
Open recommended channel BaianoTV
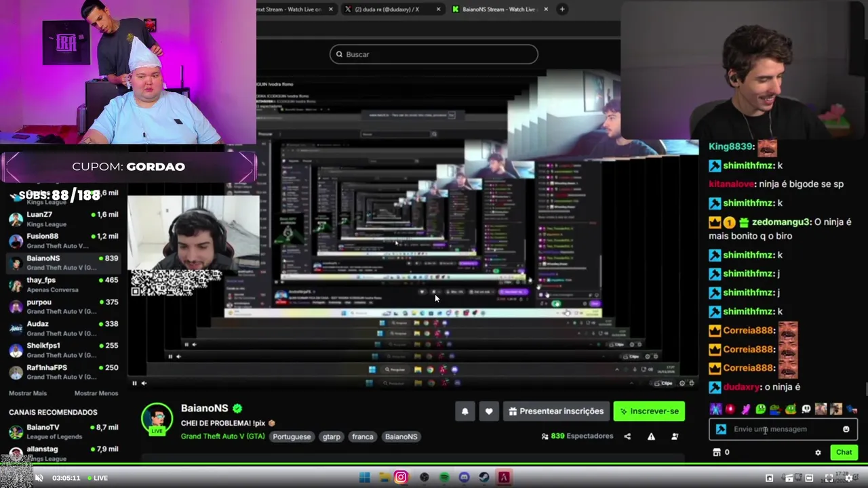[x=64, y=432]
